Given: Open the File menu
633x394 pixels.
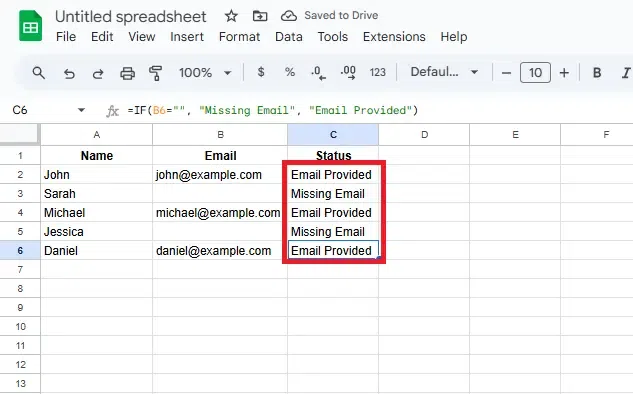Looking at the screenshot, I should tap(66, 37).
